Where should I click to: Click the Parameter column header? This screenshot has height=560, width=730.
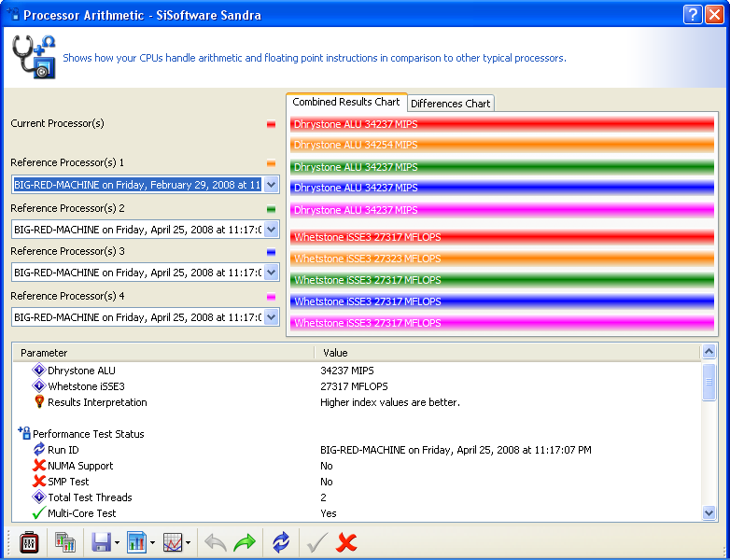(163, 353)
